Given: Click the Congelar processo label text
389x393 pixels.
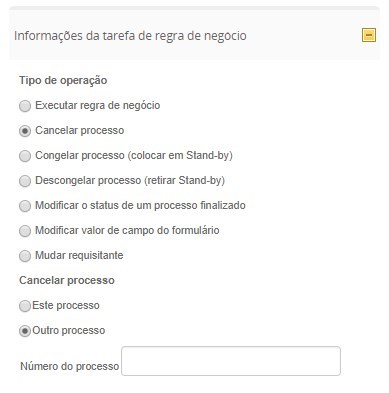Looking at the screenshot, I should pos(134,155).
